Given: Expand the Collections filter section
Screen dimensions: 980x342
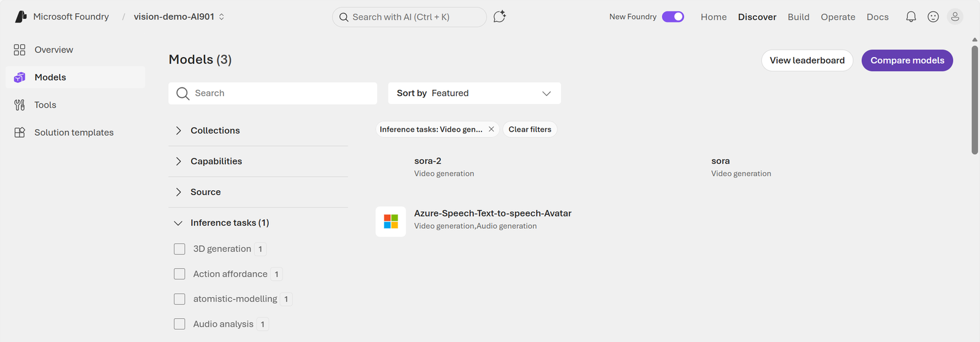Looking at the screenshot, I should [x=258, y=130].
